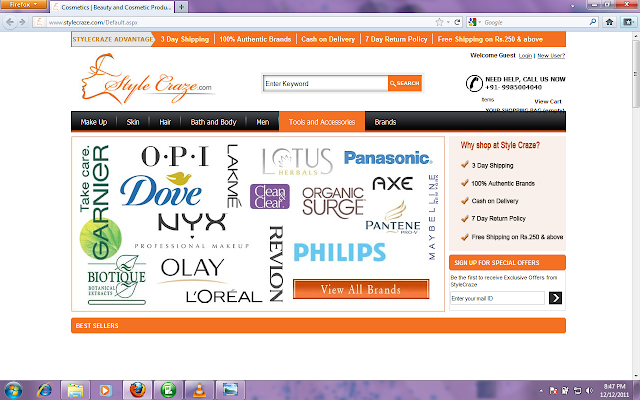Expand Google search engine dropdown
640x400 pixels.
pyautogui.click(x=475, y=22)
